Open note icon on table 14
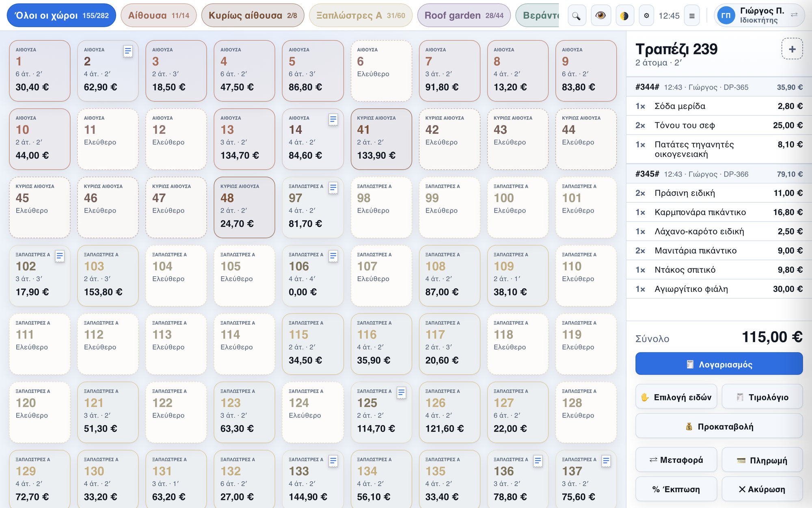This screenshot has width=812, height=508. coord(333,119)
